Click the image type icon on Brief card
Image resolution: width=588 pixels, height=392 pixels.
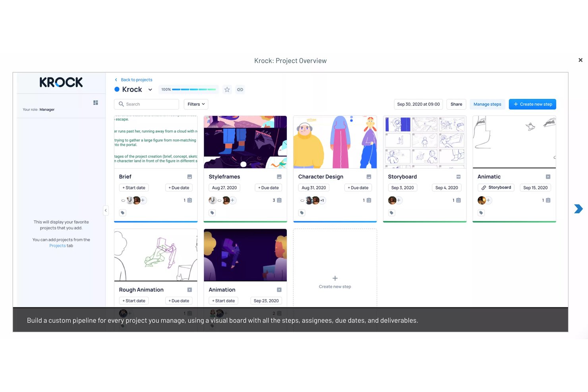pyautogui.click(x=190, y=177)
